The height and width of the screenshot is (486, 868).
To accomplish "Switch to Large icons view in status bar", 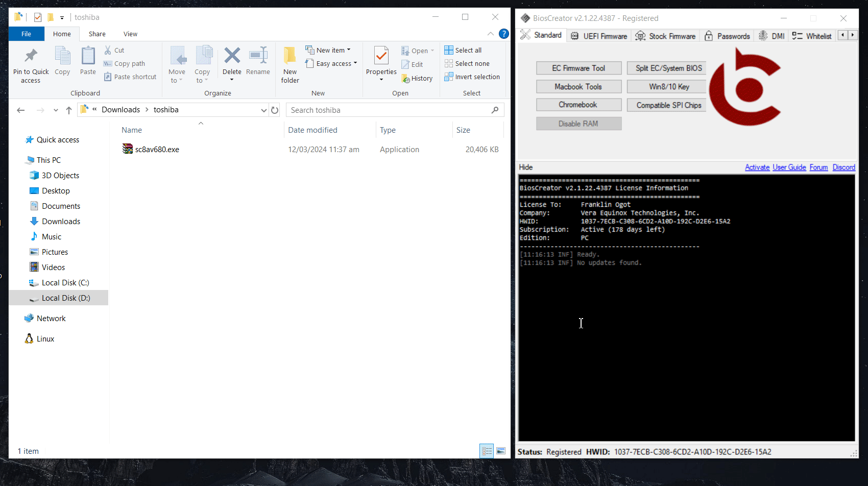I will coord(501,451).
